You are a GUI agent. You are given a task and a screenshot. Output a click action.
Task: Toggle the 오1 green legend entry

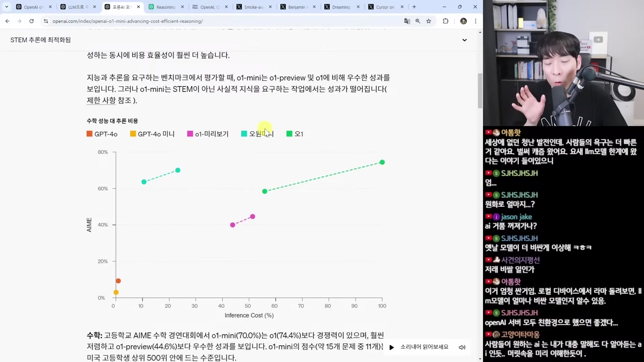click(295, 134)
